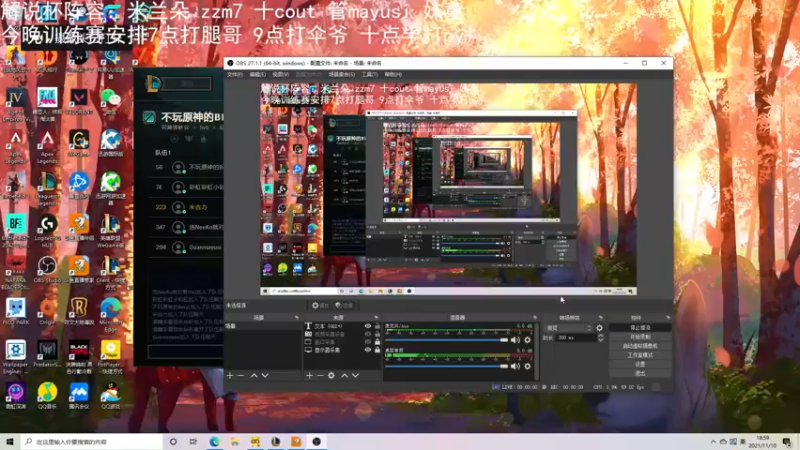Screen dimensions: 800x450
Task: Open Windows Start menu
Action: click(x=10, y=441)
